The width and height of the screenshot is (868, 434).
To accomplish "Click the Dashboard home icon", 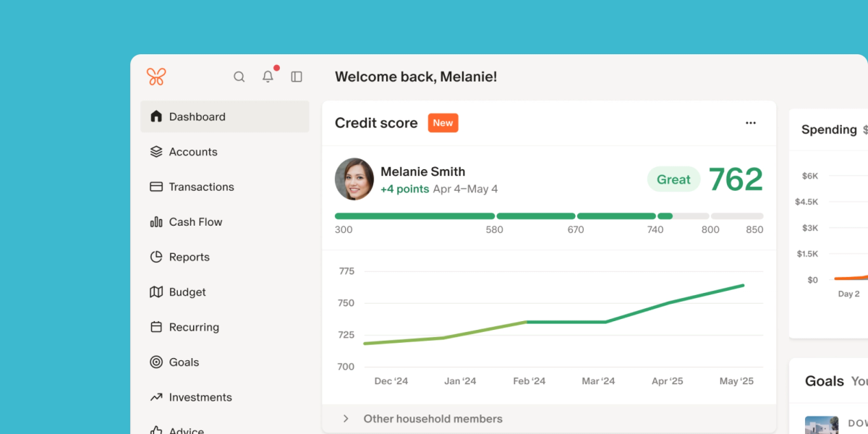I will (156, 116).
